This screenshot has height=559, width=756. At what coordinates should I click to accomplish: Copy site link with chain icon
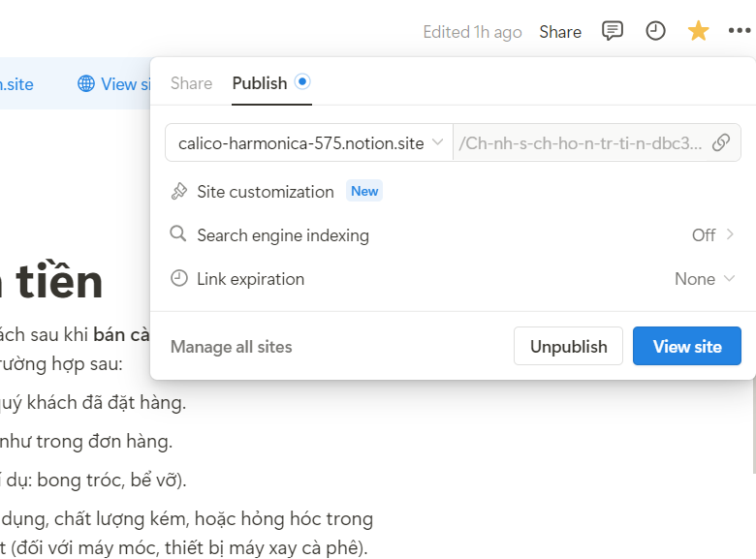click(721, 142)
